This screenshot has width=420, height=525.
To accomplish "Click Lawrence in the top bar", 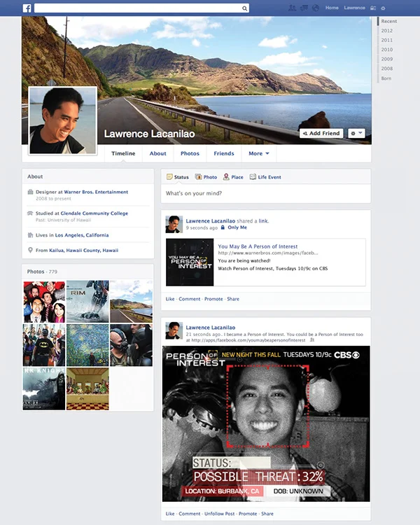I will pos(354,8).
